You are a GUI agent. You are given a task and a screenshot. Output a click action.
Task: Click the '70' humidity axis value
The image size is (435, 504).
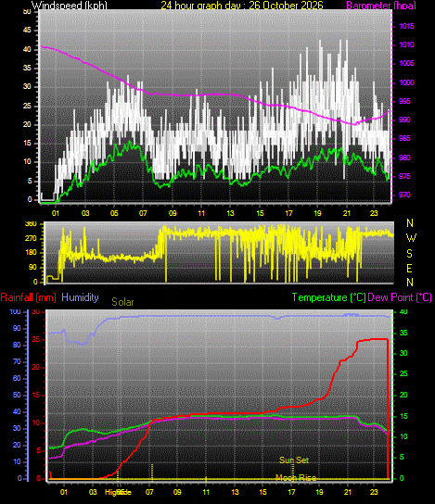click(x=17, y=362)
